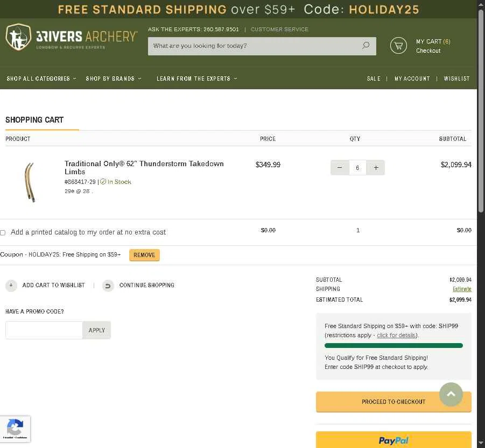Increase quantity with plus button
Viewport: 485px width, 448px height.
point(376,167)
